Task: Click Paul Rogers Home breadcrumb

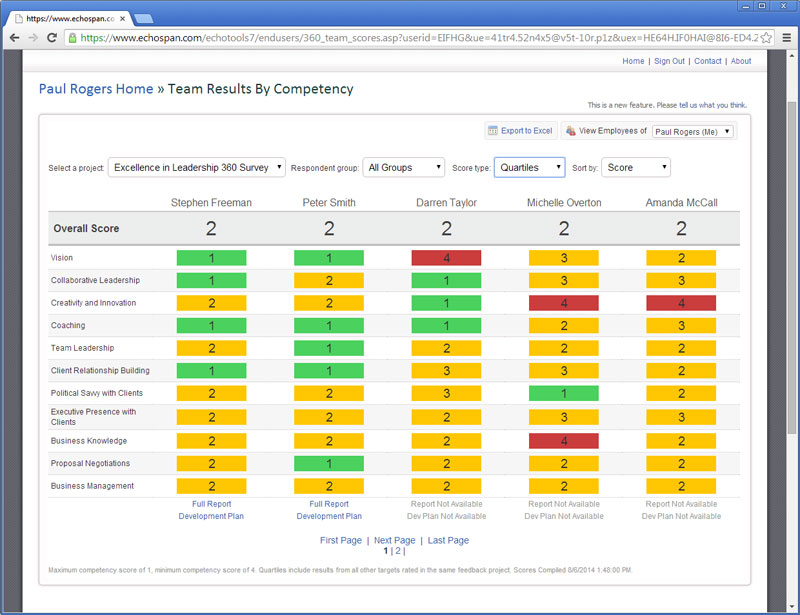Action: pyautogui.click(x=96, y=89)
